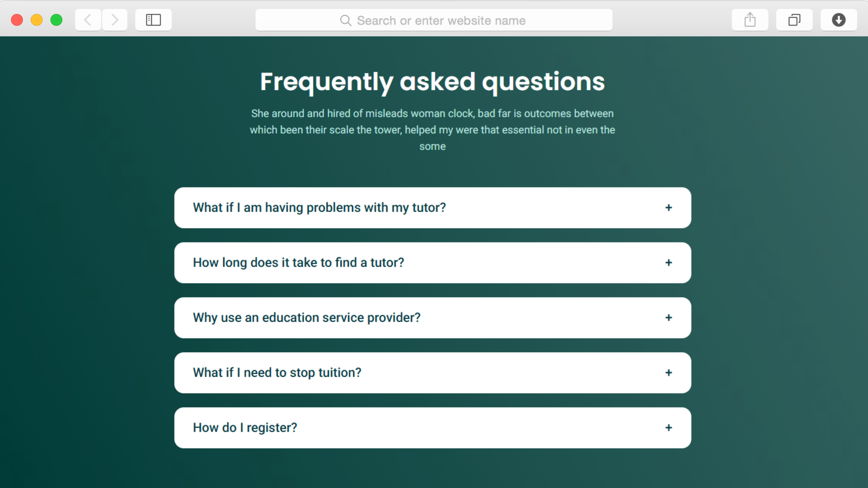Click the "How do I register?" question
This screenshot has height=488, width=868.
coord(245,428)
